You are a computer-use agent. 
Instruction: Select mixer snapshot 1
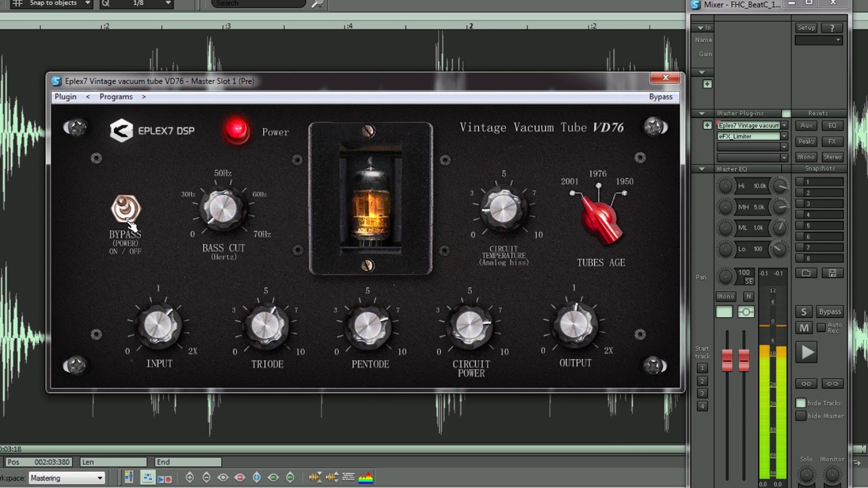point(819,182)
